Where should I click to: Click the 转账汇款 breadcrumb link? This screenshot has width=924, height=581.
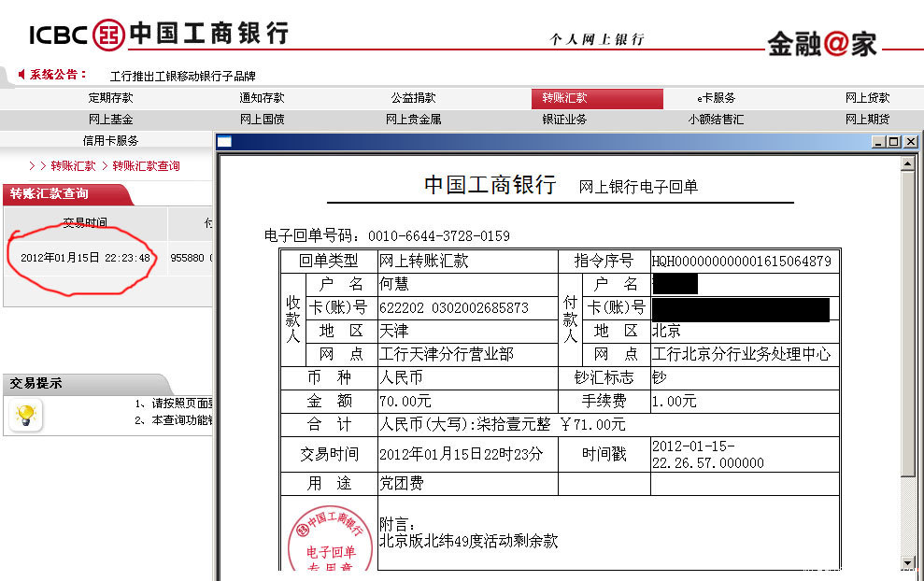pyautogui.click(x=73, y=165)
